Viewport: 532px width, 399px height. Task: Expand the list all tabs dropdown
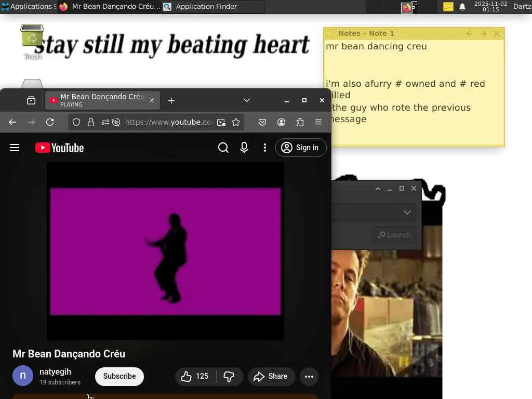(247, 100)
